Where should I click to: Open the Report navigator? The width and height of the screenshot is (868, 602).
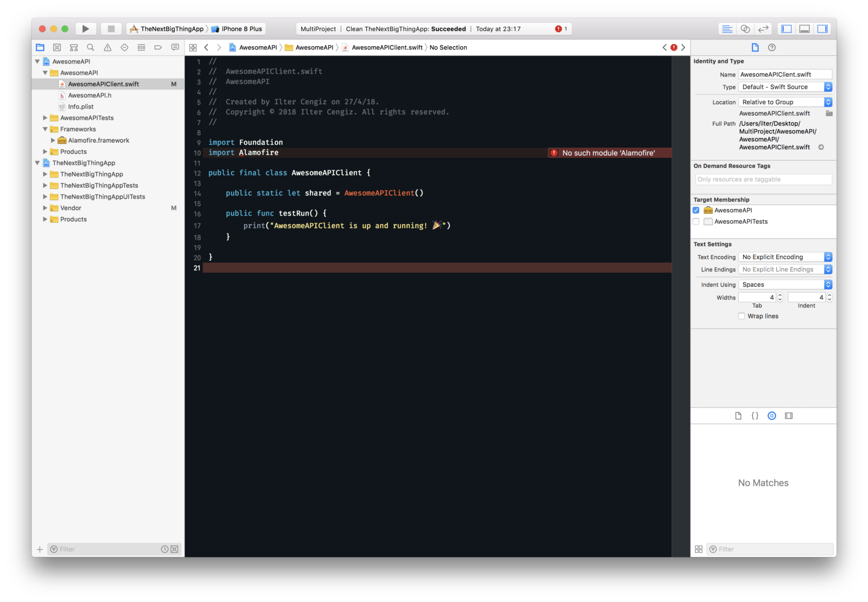pos(175,47)
